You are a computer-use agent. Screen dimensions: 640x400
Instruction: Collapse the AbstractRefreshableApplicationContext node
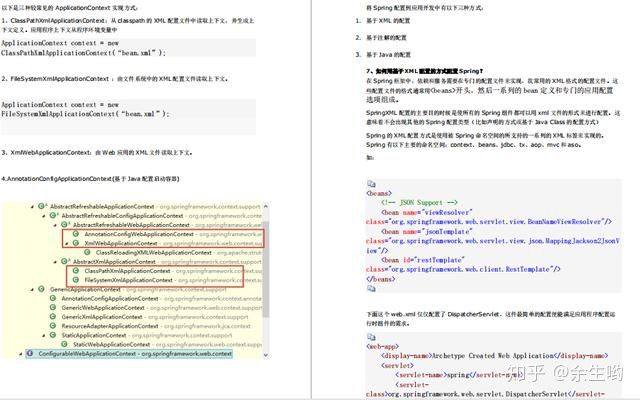pos(32,207)
